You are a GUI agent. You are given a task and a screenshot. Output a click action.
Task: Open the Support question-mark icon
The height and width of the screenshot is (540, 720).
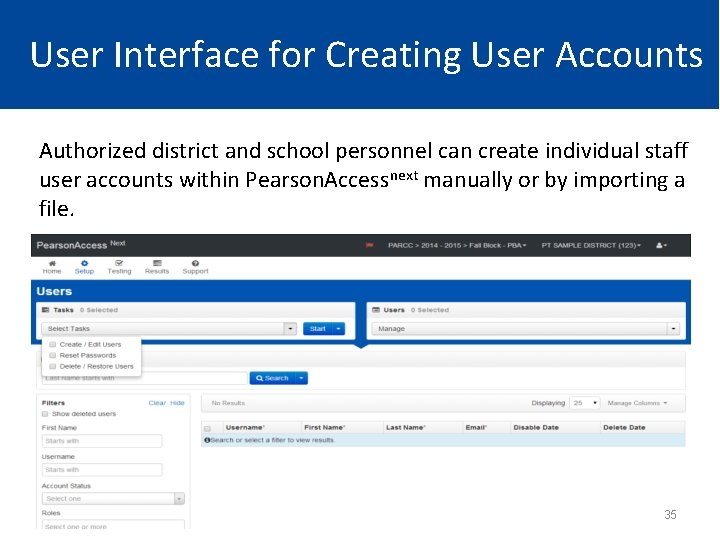click(x=195, y=263)
